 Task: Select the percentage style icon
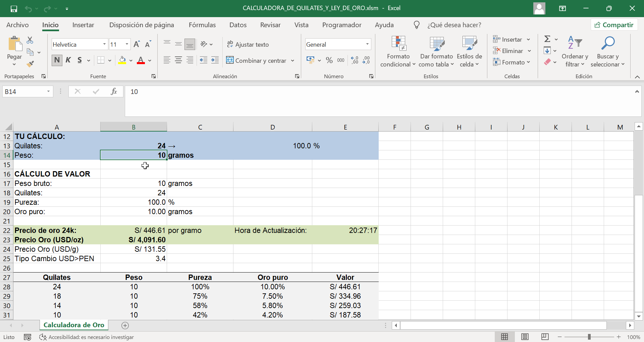click(x=329, y=60)
